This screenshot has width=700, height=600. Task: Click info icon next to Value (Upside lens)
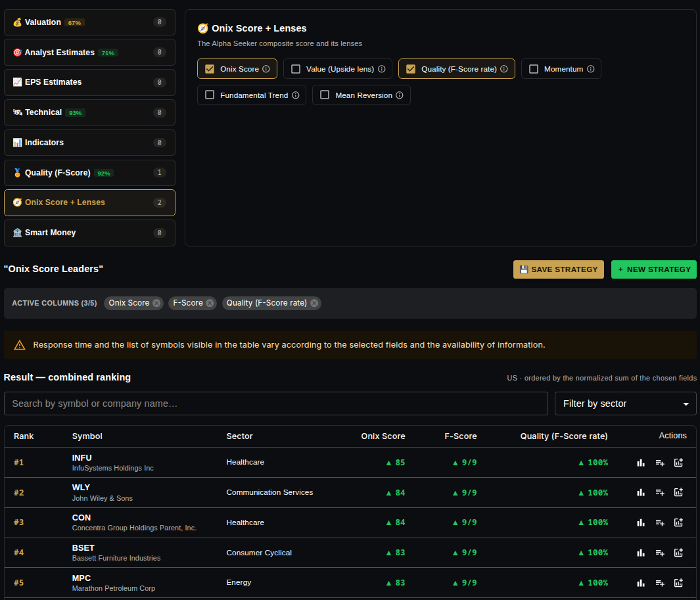click(x=382, y=69)
